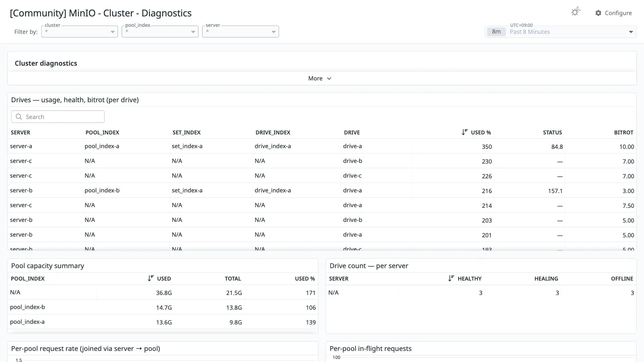Click the Drives usage, health, bitrot widget title
644x362 pixels.
[x=75, y=100]
